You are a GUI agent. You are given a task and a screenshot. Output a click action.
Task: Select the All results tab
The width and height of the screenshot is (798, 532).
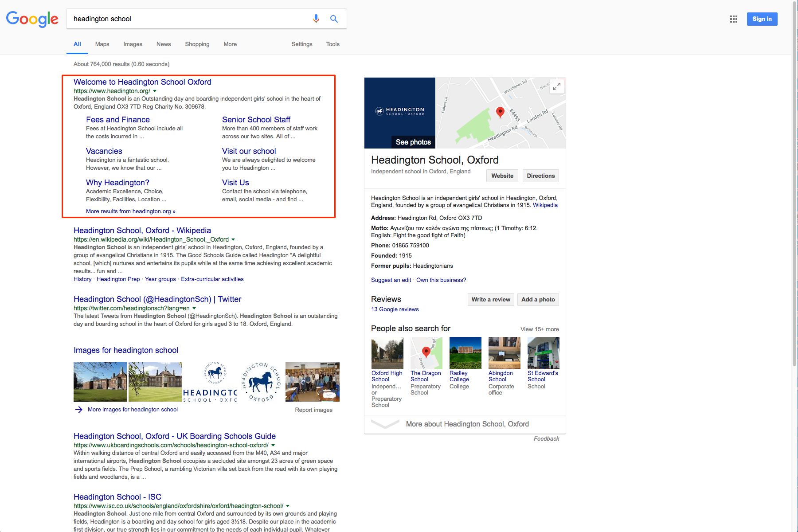(x=77, y=44)
